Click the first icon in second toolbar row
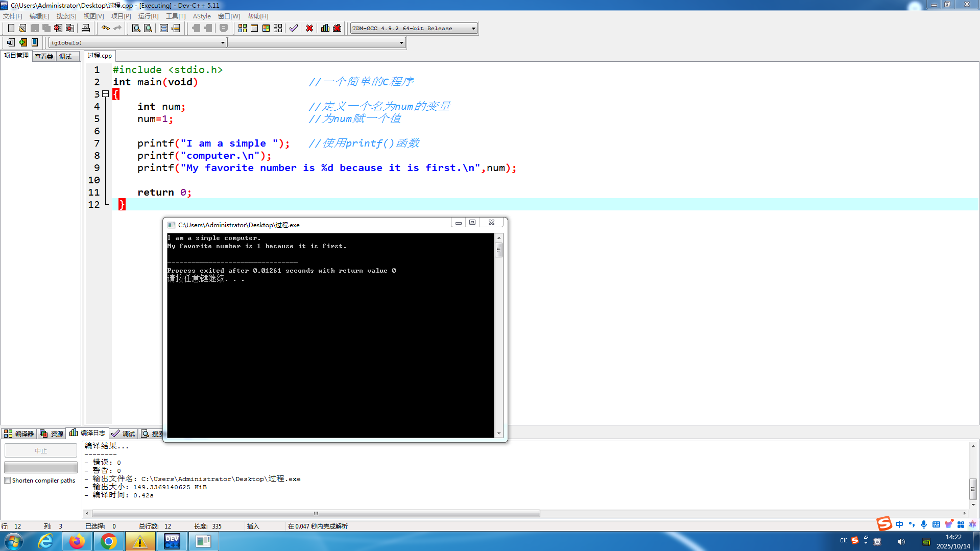 [x=11, y=42]
